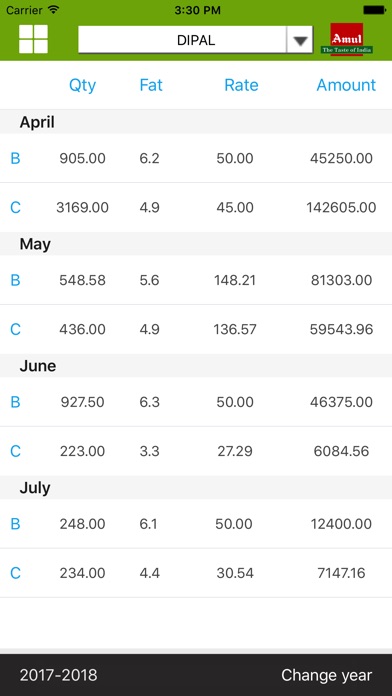Viewport: 392px width, 696px height.
Task: Tap the June section header
Action: (196, 366)
